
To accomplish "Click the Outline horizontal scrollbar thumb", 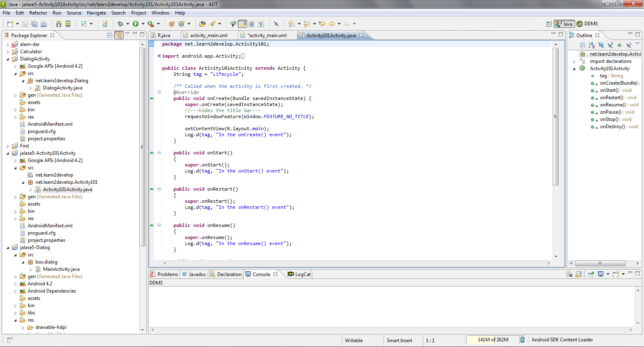I will point(600,264).
